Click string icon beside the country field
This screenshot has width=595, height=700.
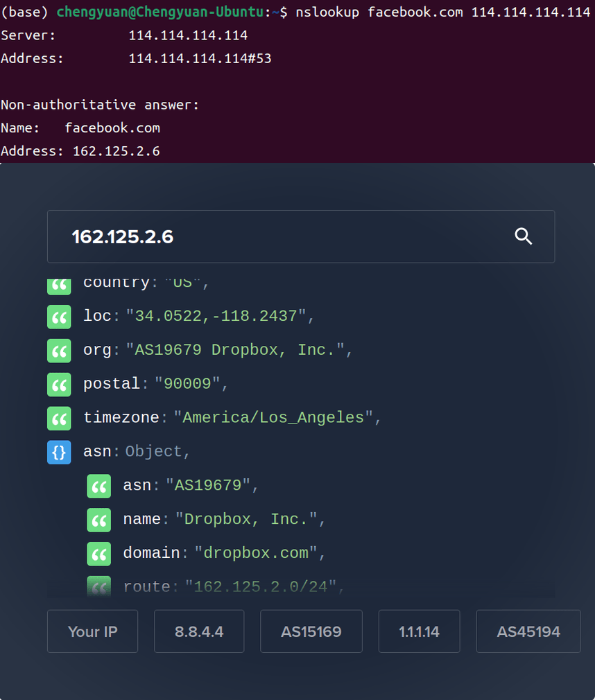59,286
